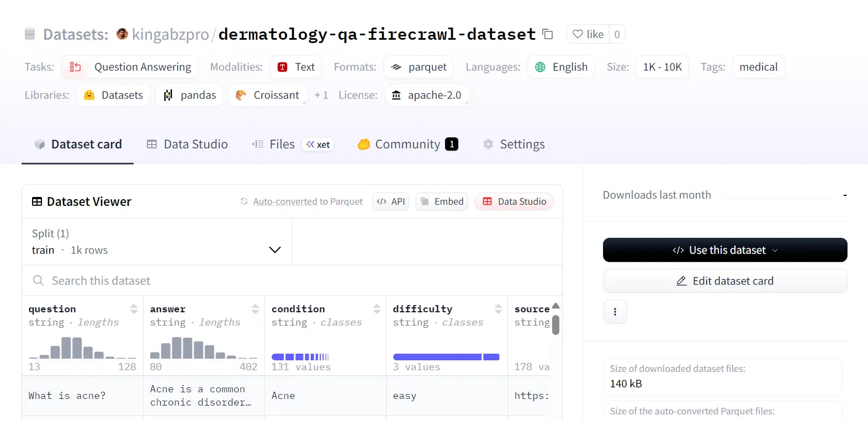Screen dimensions: 868x421
Task: Focus the Search this dataset field
Action: (292, 280)
